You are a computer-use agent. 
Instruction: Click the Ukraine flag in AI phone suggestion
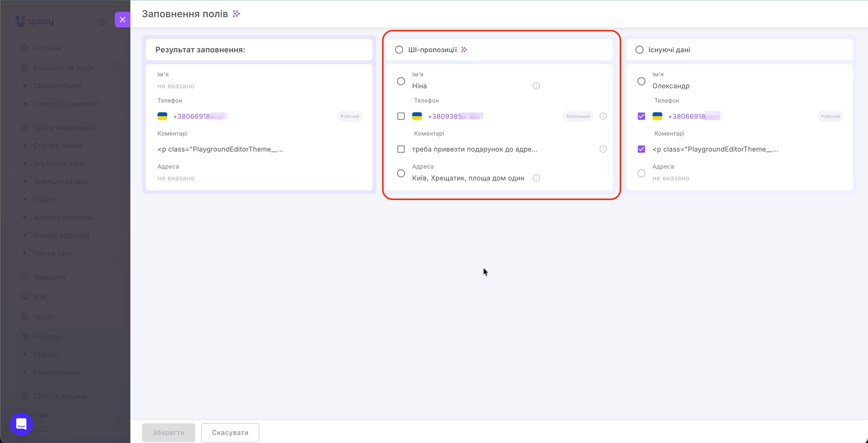(x=417, y=116)
